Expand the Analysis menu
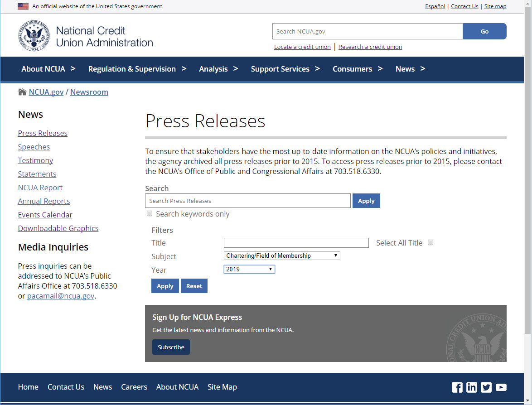This screenshot has width=532, height=405. click(218, 69)
